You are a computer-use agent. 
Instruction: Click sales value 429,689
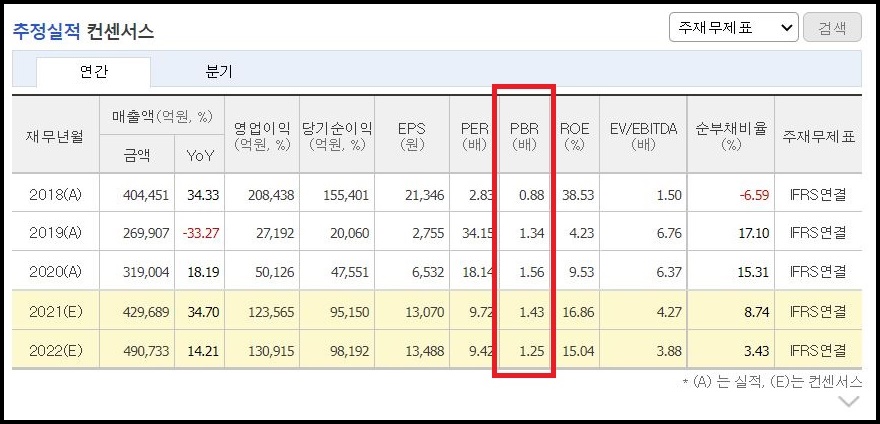(x=146, y=312)
